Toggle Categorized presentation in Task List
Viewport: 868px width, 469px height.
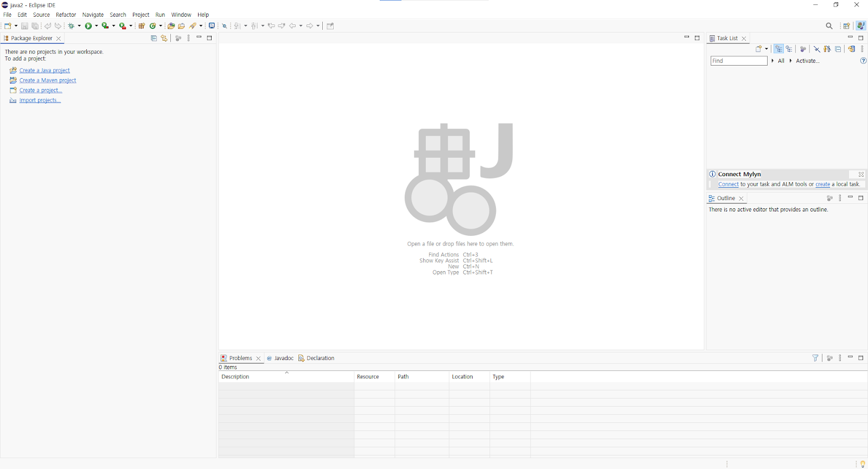[778, 49]
